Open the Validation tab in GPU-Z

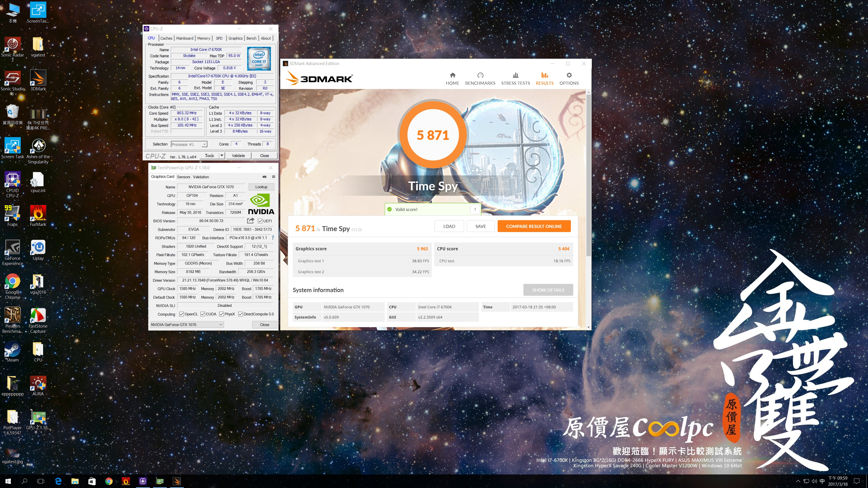point(201,177)
